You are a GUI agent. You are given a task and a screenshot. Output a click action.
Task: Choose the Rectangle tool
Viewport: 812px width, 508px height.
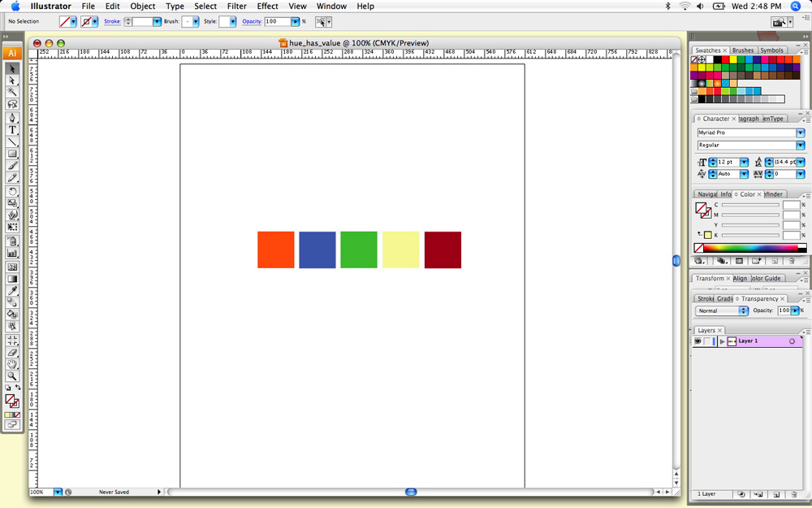pyautogui.click(x=12, y=154)
